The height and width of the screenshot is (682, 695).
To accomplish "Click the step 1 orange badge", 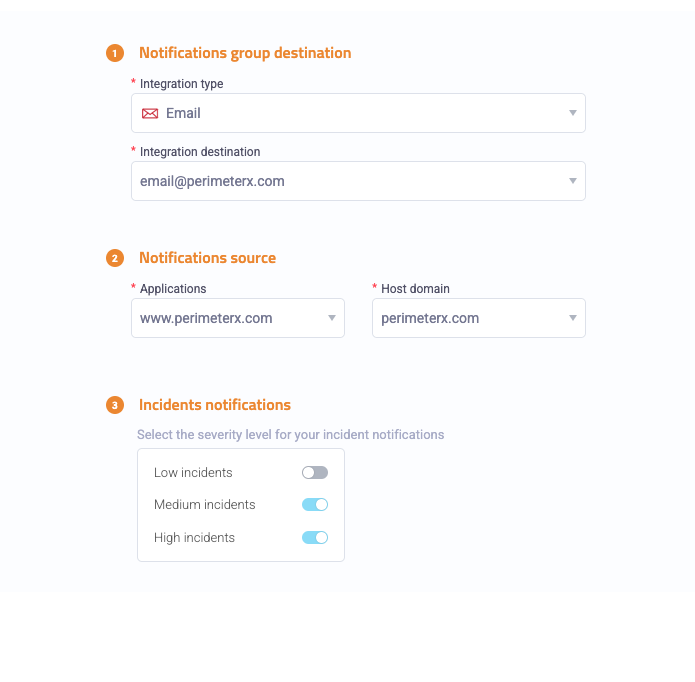I will [114, 53].
